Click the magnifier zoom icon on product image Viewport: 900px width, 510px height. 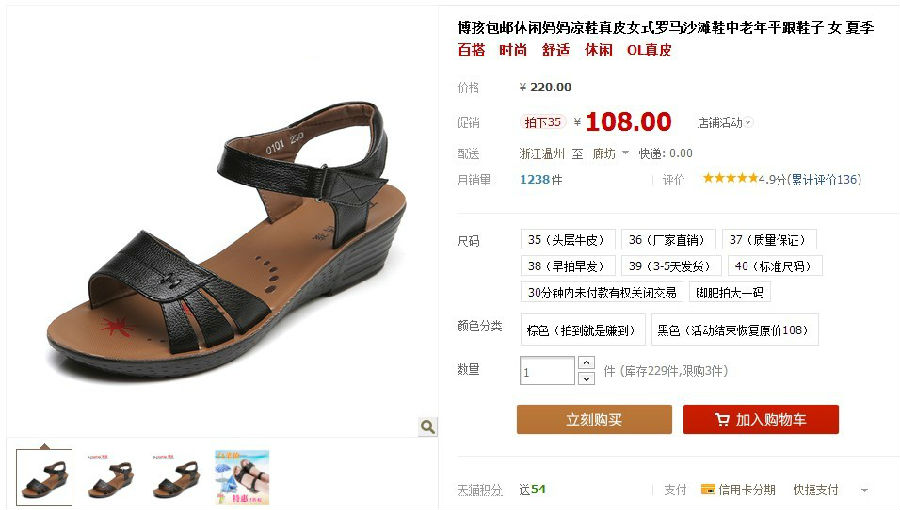click(427, 426)
